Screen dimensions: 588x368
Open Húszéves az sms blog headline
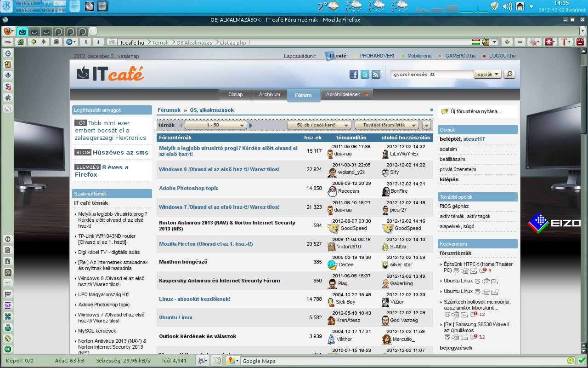click(x=120, y=152)
